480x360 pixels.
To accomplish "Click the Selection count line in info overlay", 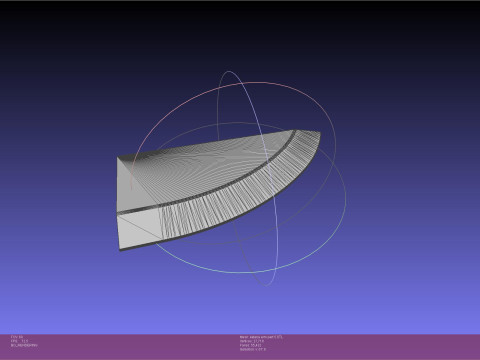I will pos(253,349).
